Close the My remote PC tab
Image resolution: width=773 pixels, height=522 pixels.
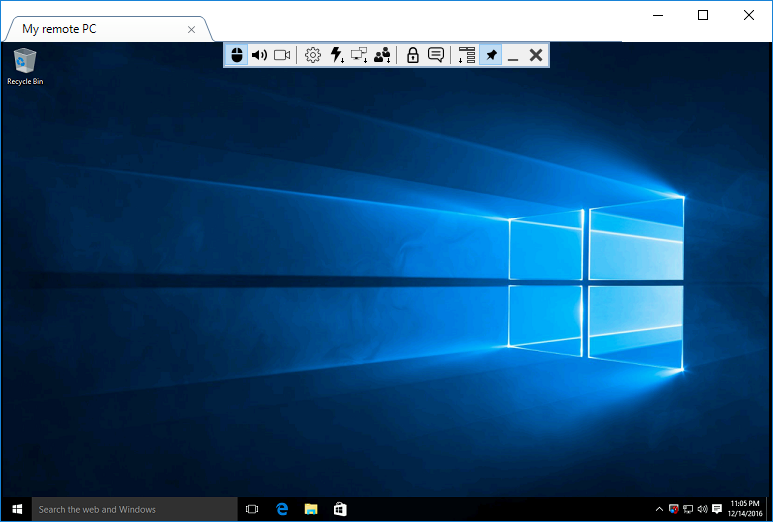pyautogui.click(x=192, y=29)
